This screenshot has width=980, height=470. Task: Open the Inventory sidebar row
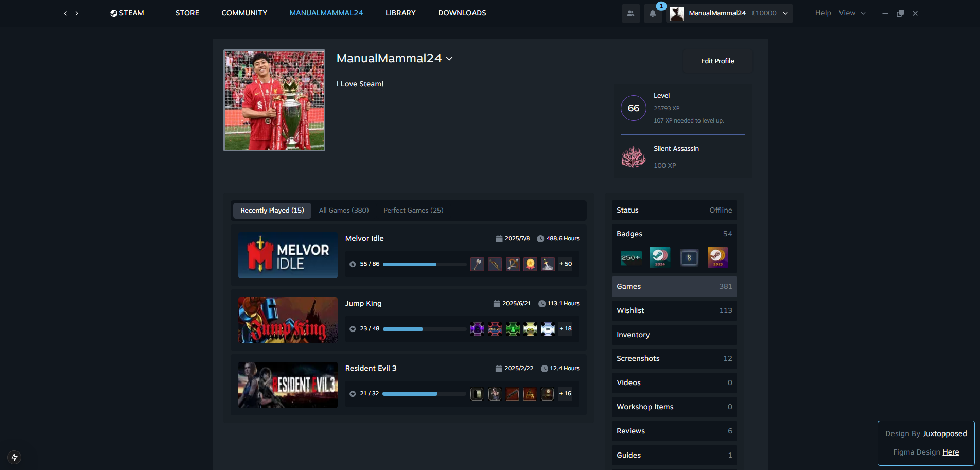click(x=674, y=335)
